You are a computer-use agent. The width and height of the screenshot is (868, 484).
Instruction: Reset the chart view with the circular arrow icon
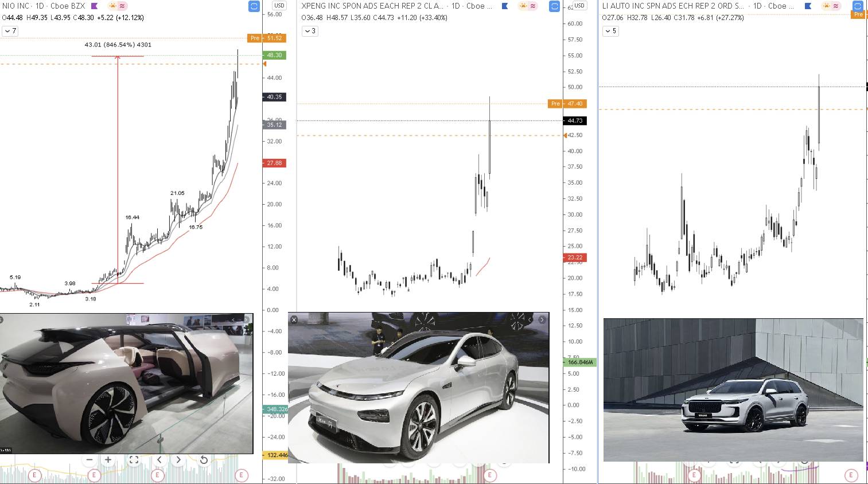point(204,459)
